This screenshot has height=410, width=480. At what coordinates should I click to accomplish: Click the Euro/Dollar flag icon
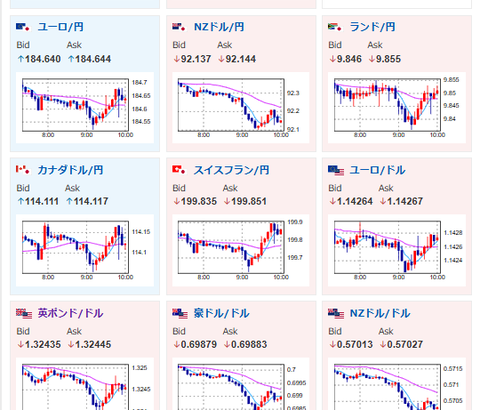tap(336, 171)
